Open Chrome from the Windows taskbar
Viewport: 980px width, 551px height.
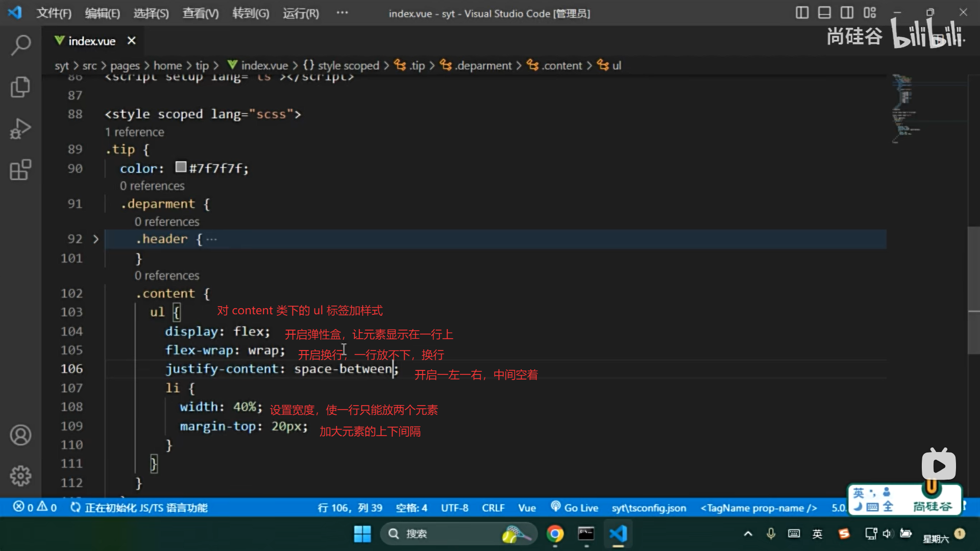click(555, 534)
